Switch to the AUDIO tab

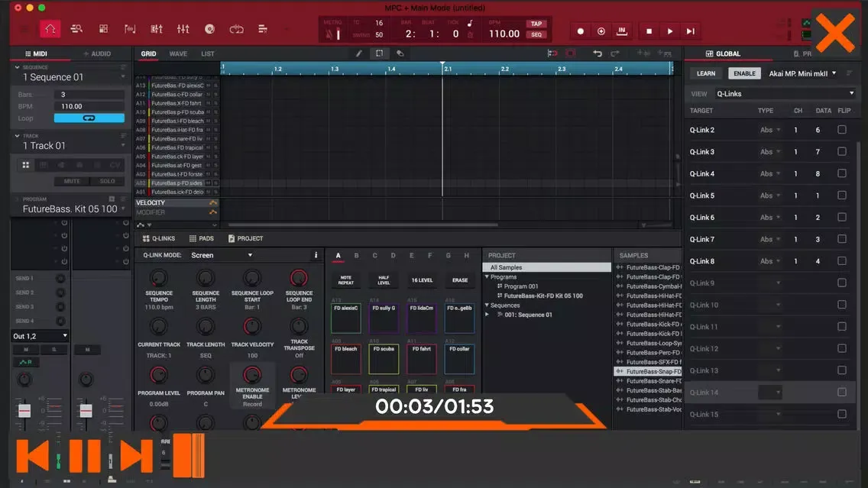pyautogui.click(x=97, y=53)
